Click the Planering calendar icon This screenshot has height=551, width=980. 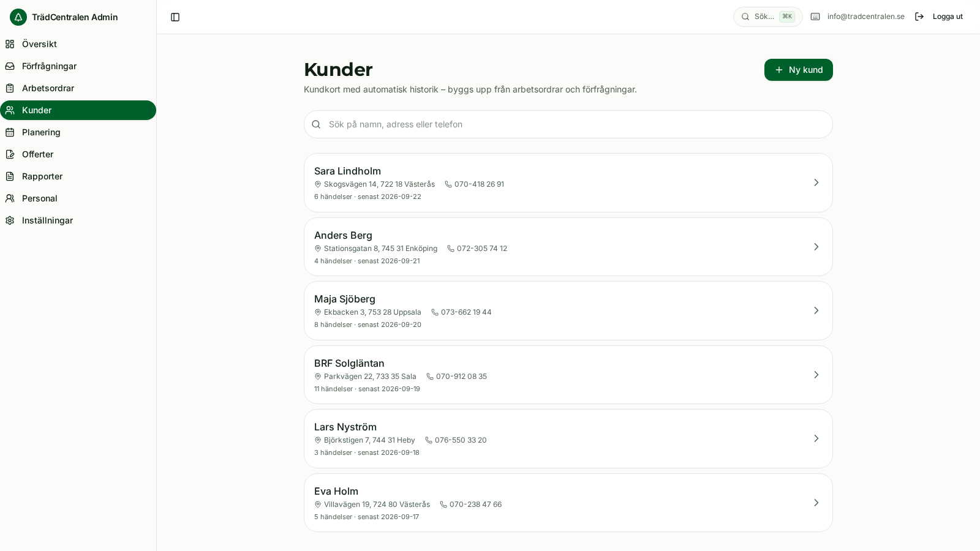coord(10,132)
